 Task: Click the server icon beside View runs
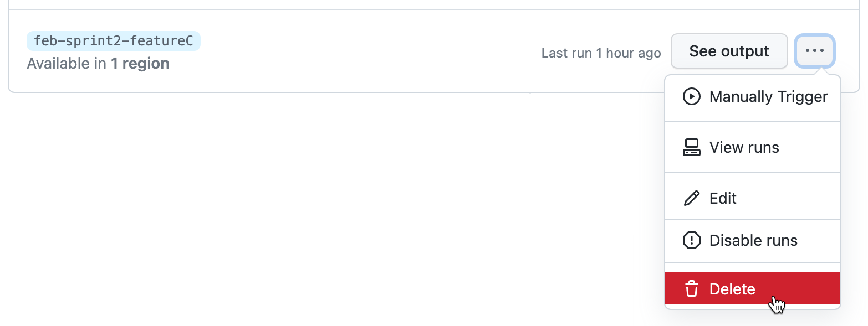point(691,147)
